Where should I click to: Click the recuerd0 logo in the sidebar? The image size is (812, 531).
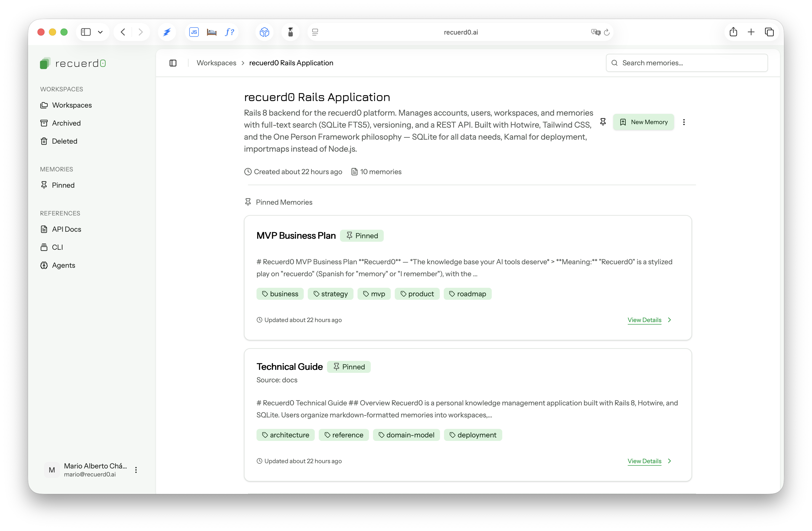pyautogui.click(x=73, y=63)
